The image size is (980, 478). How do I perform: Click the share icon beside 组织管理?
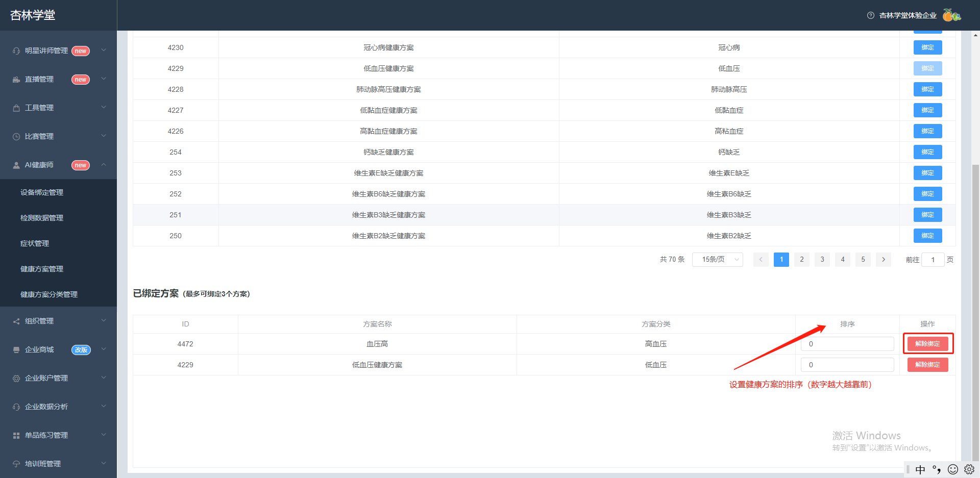point(16,321)
